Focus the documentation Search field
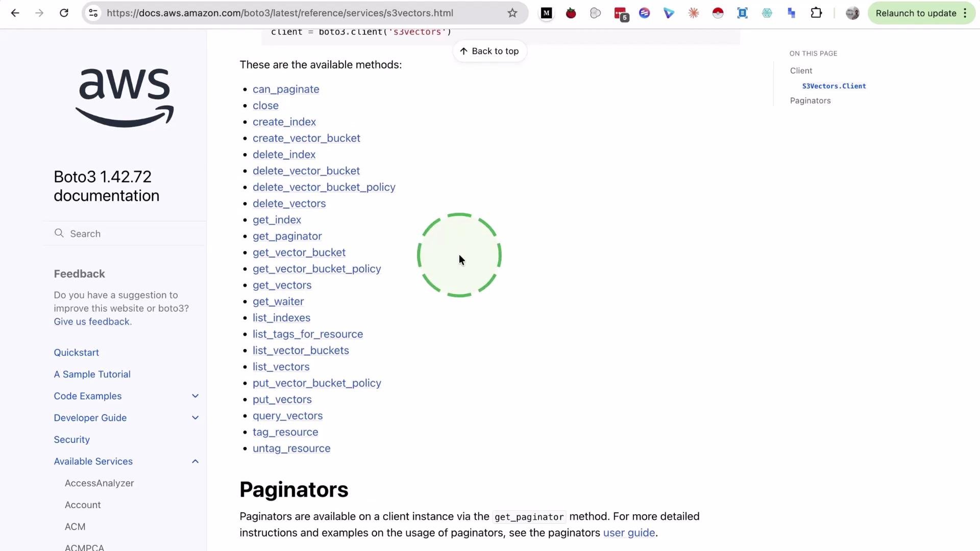 126,233
